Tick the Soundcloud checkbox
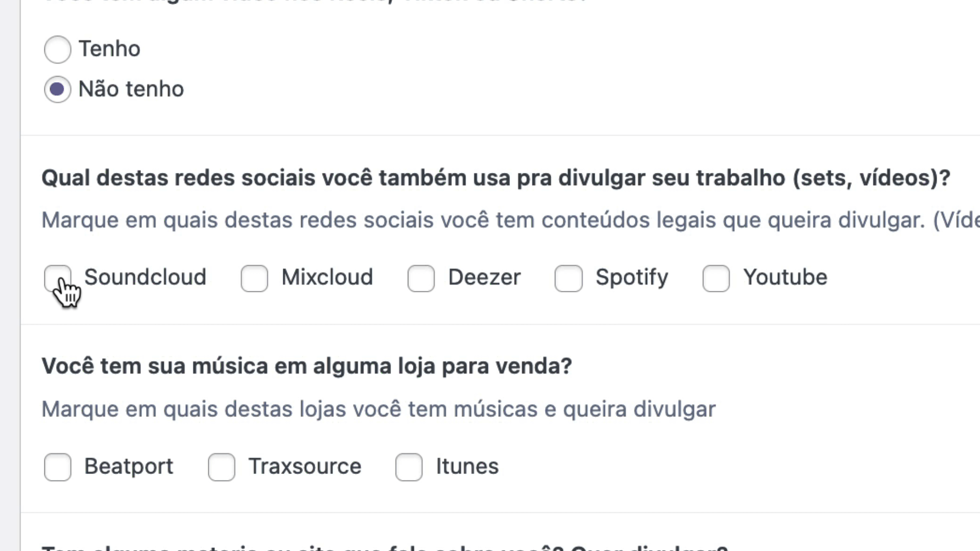The image size is (980, 551). click(x=57, y=278)
